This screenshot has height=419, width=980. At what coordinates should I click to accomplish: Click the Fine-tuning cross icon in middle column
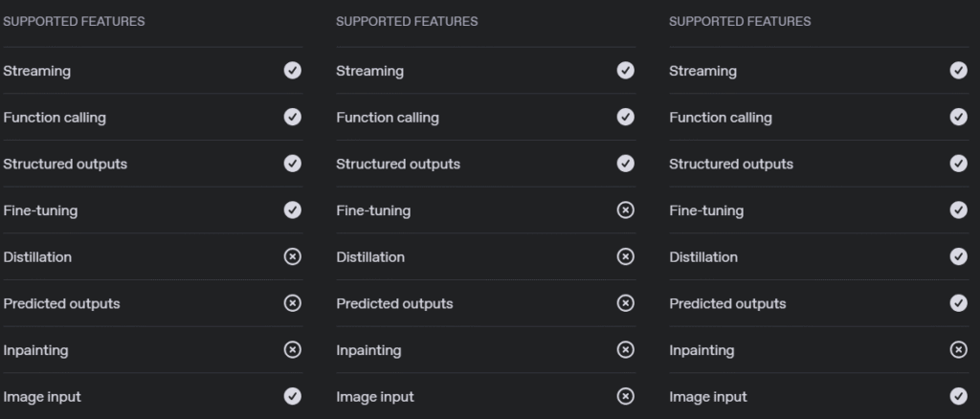coord(626,210)
